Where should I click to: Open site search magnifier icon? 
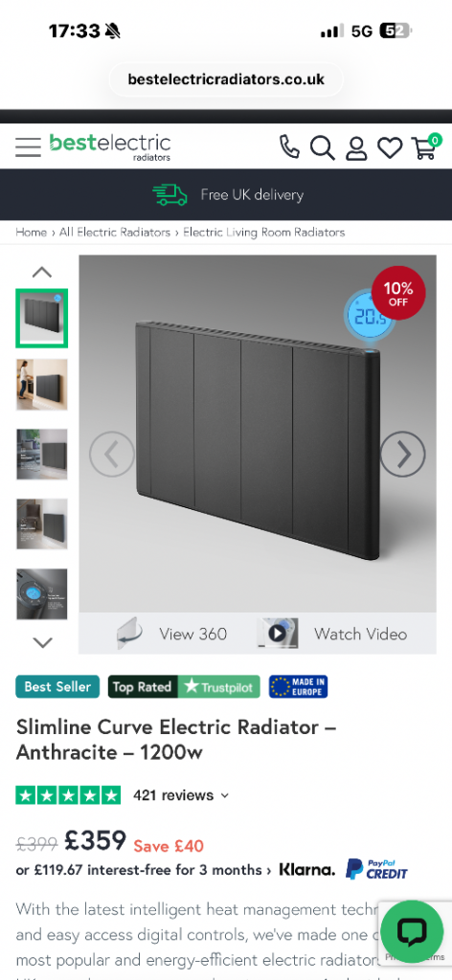pyautogui.click(x=323, y=148)
